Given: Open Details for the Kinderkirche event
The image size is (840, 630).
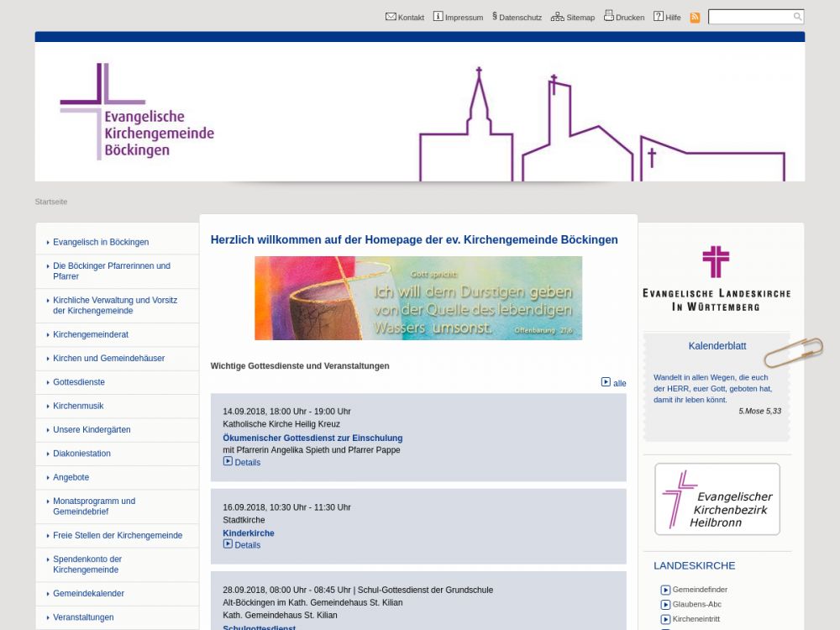Looking at the screenshot, I should [x=247, y=545].
